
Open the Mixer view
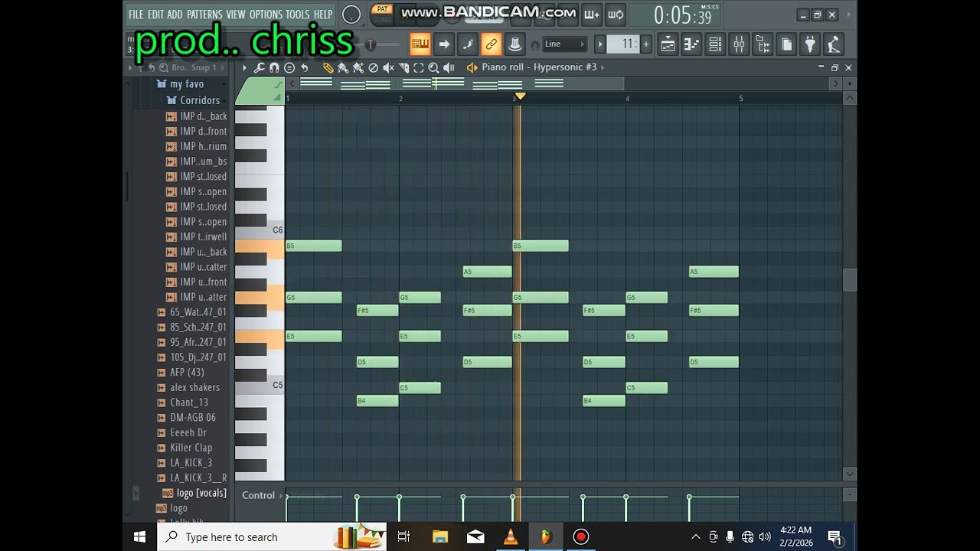(x=739, y=44)
